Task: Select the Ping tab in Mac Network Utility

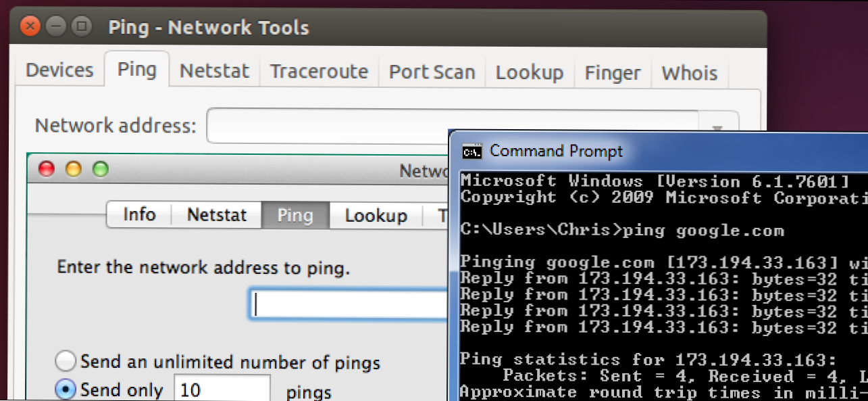Action: 295,215
